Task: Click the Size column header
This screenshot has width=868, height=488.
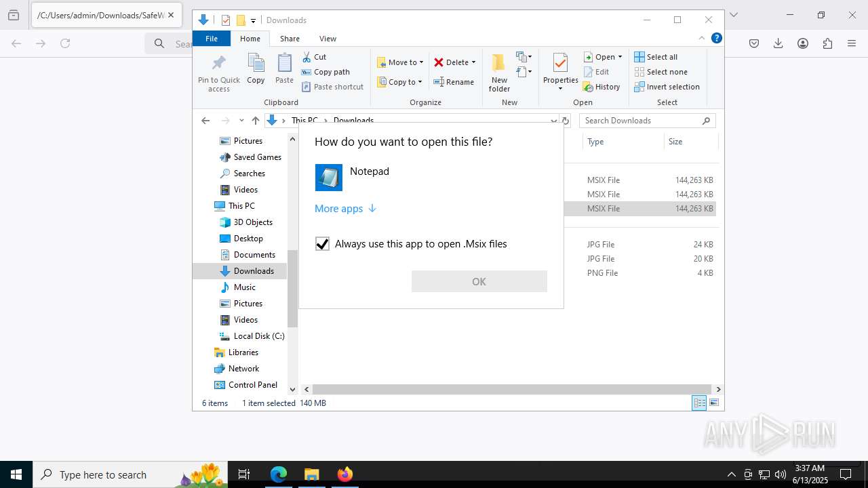Action: (690, 142)
